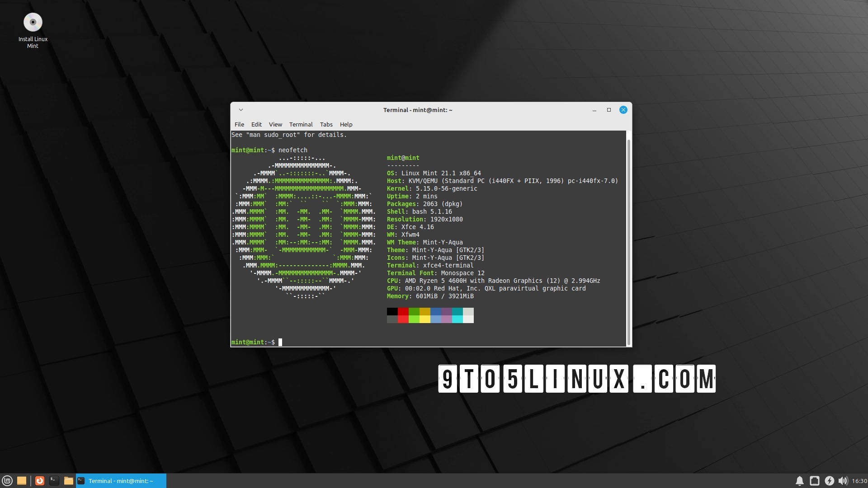
Task: Click the green mint@mint neofetch header
Action: [403, 158]
